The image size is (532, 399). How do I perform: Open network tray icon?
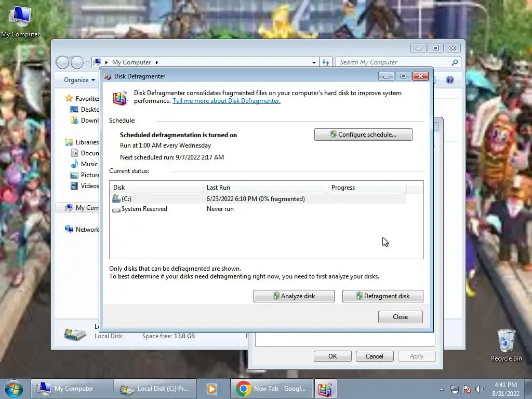click(x=454, y=389)
